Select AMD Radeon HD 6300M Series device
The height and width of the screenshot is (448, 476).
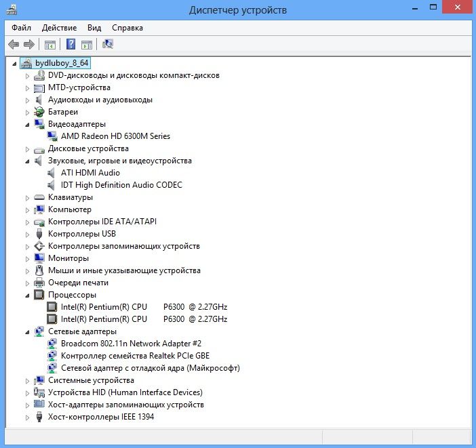[115, 136]
